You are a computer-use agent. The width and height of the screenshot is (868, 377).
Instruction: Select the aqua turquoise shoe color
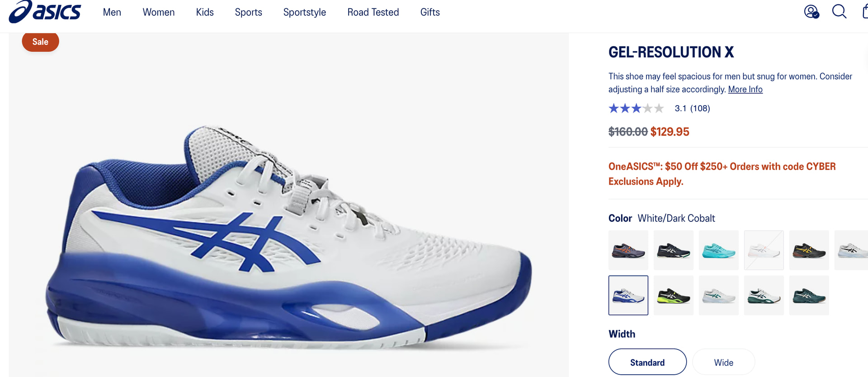pos(719,250)
